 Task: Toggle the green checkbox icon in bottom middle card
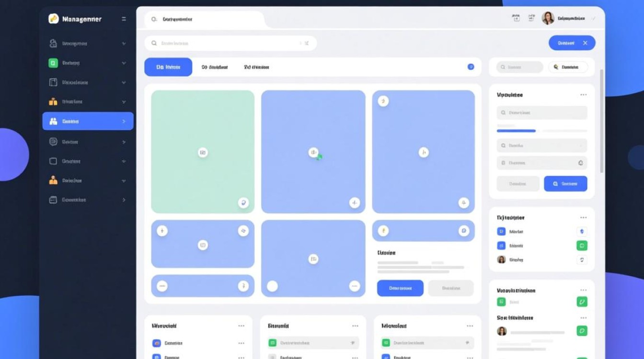coord(273,343)
